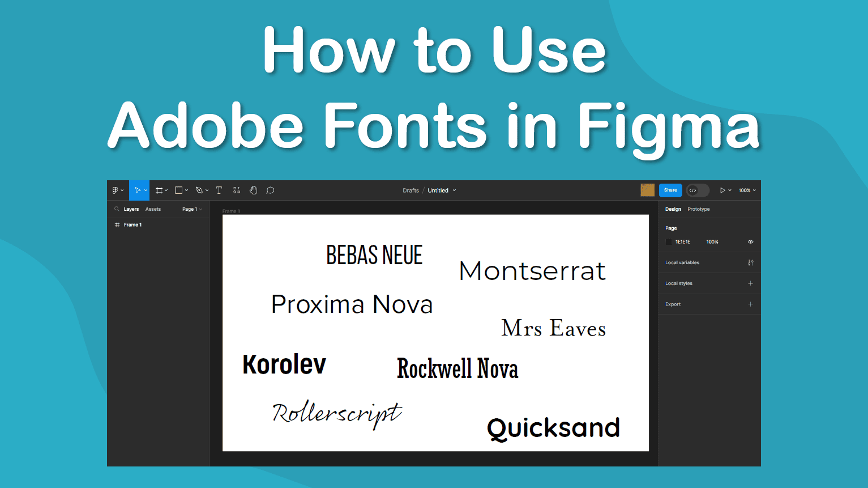Select the Frame 1 layer in list

tap(158, 225)
